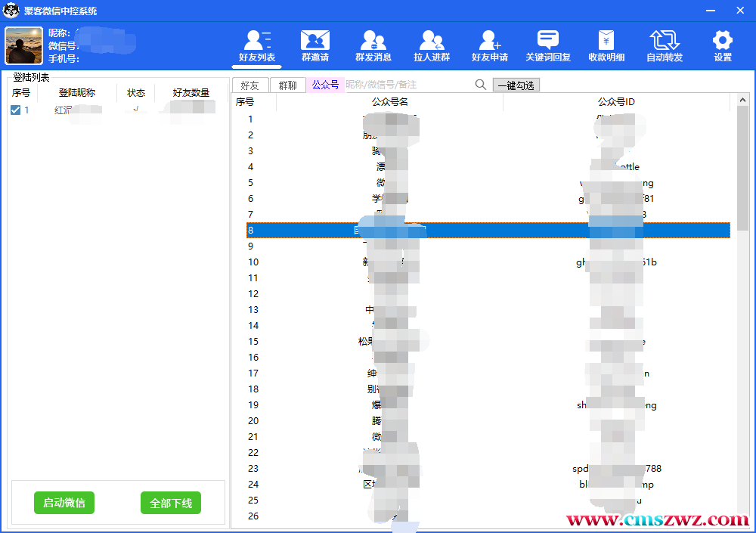Screen dimensions: 756x533
Task: Uncheck the account row 1 checkbox
Action: pyautogui.click(x=16, y=110)
